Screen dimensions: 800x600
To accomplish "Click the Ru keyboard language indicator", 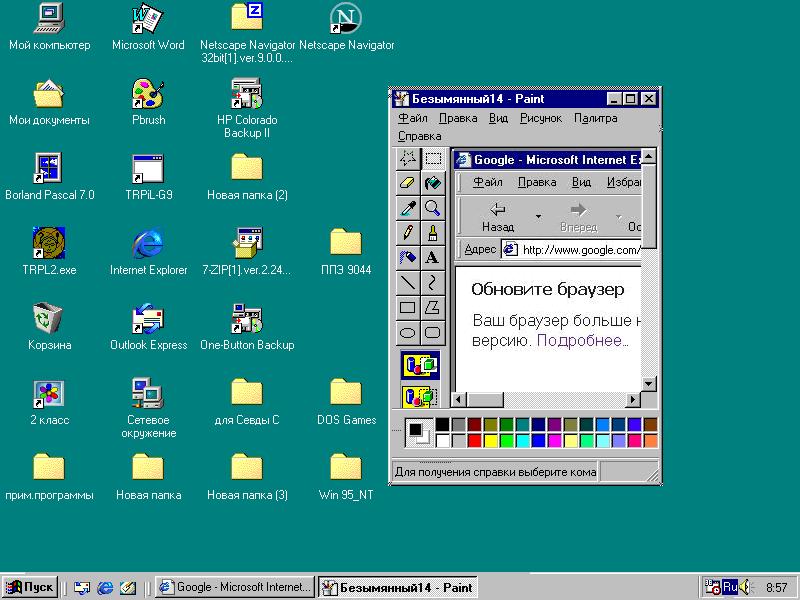I will click(x=730, y=587).
